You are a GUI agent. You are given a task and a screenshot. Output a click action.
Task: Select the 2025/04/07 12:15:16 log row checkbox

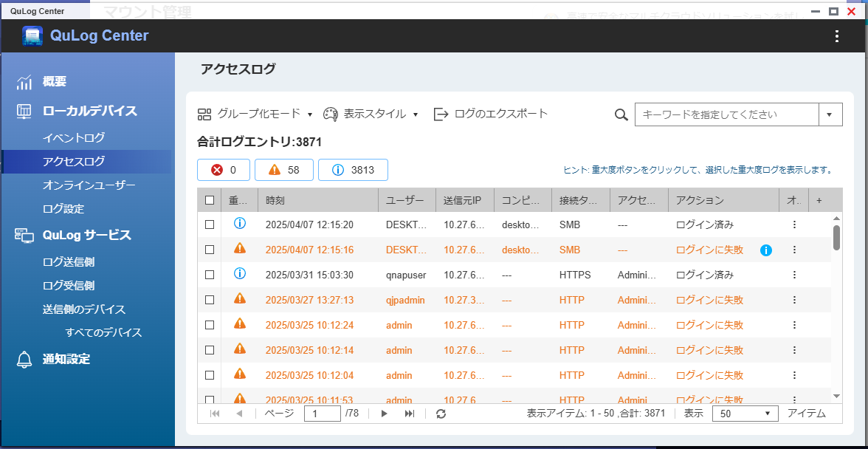click(x=210, y=250)
